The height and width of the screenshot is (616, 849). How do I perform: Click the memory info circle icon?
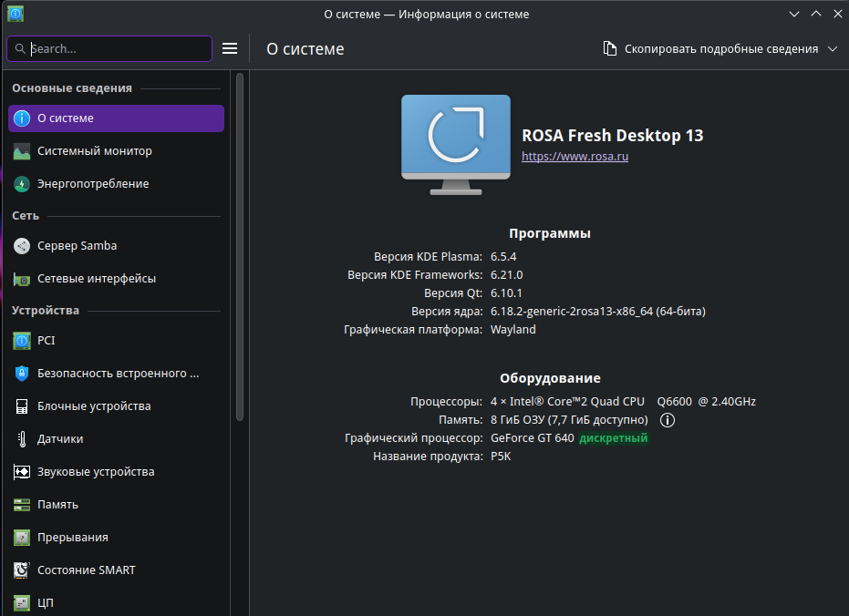pyautogui.click(x=668, y=420)
